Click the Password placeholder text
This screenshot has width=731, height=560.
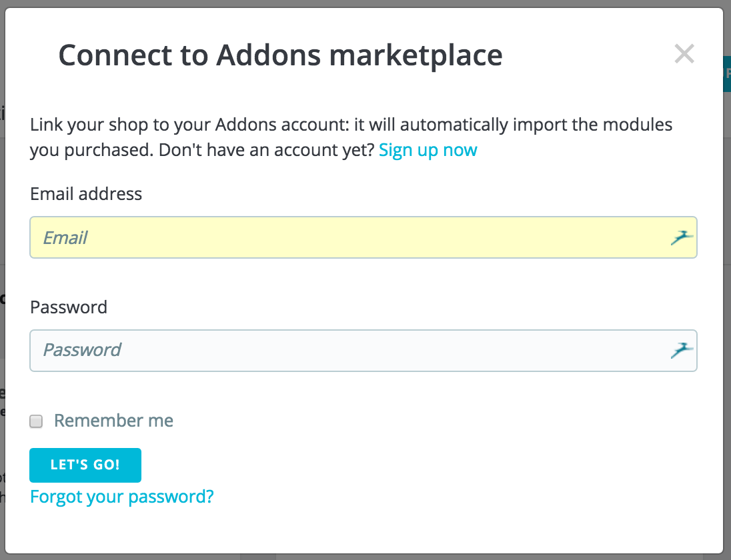(82, 350)
